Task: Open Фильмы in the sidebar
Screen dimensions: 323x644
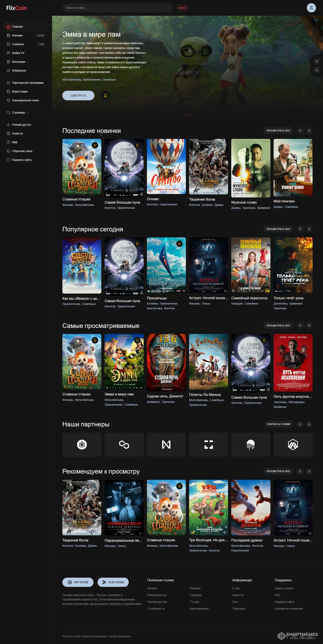Action: coord(17,36)
